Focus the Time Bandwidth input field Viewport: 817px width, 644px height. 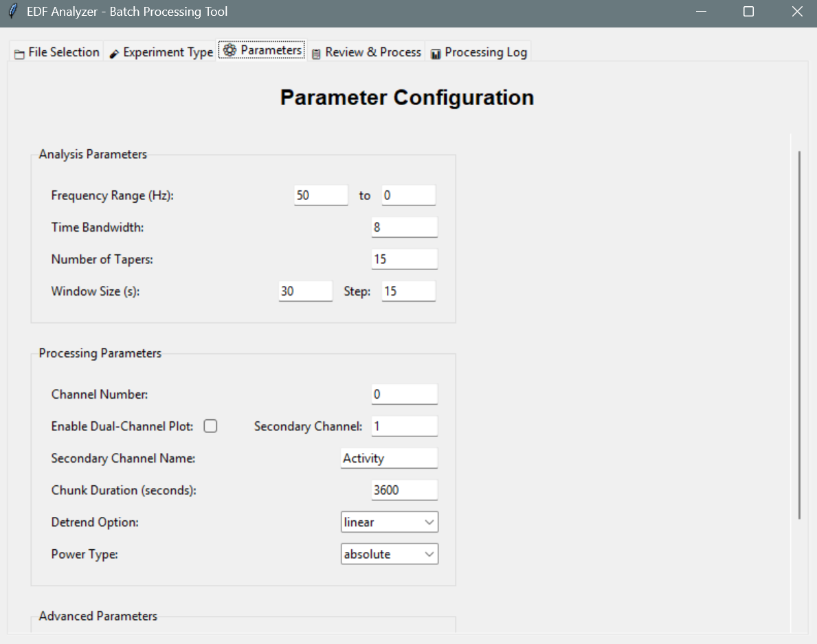[403, 227]
